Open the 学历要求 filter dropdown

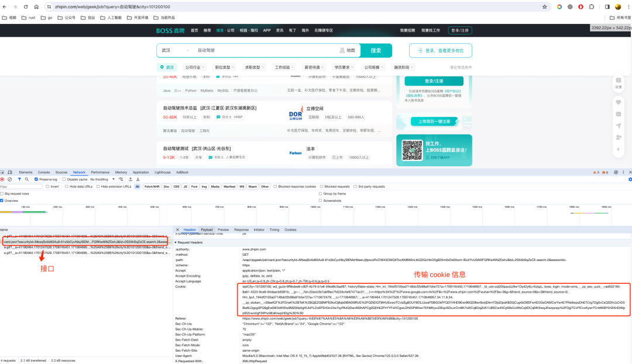click(344, 67)
